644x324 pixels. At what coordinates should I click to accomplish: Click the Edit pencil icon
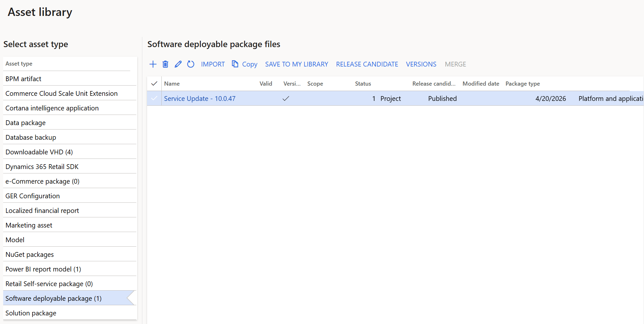(178, 64)
